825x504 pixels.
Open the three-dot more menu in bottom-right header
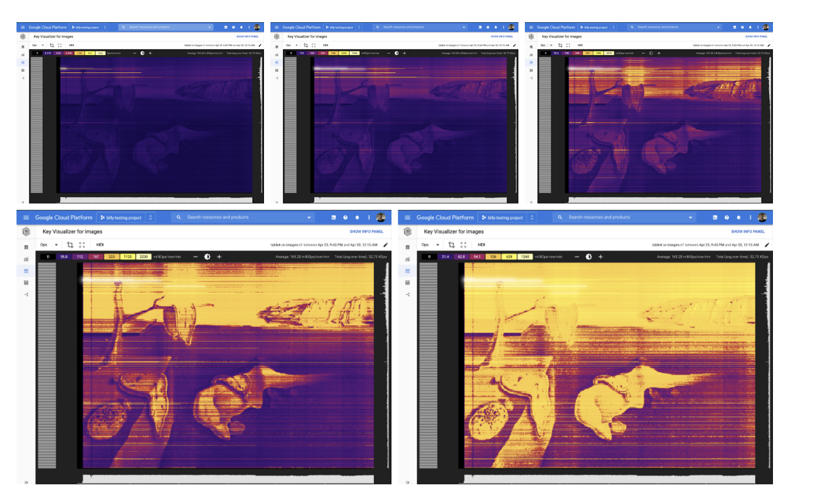pyautogui.click(x=750, y=217)
